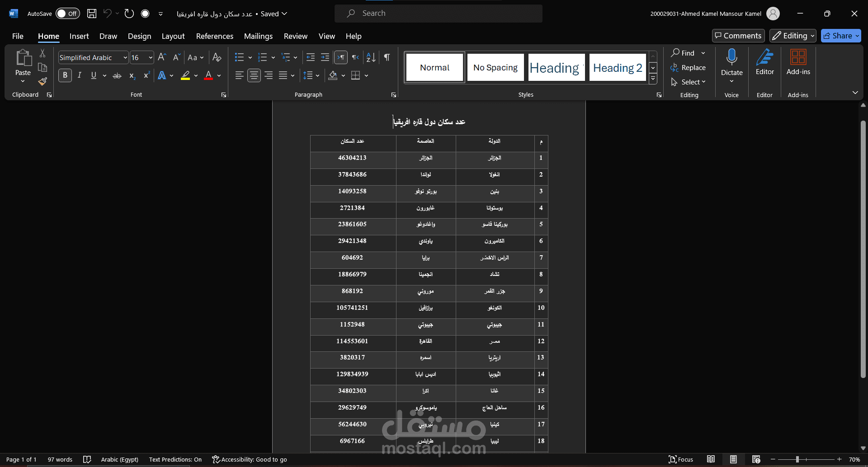Screen dimensions: 868x467
Task: Open the File menu
Action: (x=18, y=36)
